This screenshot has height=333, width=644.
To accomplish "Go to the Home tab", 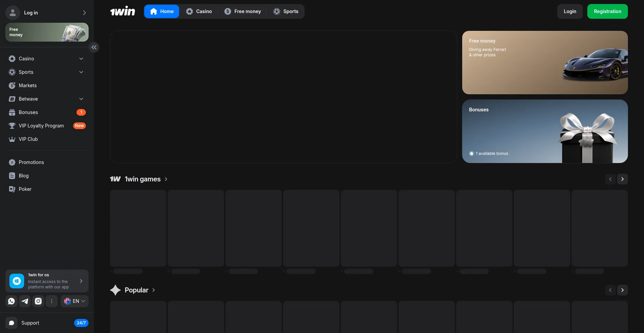I will point(162,11).
